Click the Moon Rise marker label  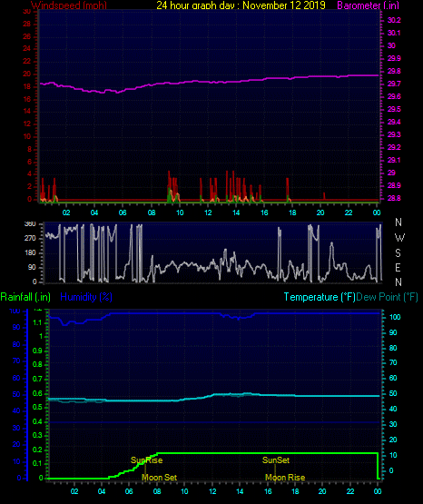pos(285,478)
